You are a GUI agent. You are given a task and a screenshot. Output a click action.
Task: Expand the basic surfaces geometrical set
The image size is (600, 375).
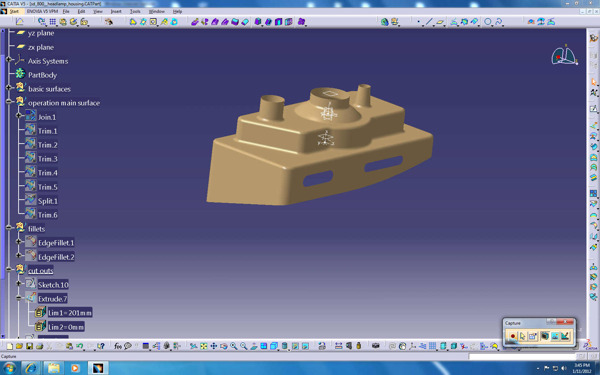[8, 88]
